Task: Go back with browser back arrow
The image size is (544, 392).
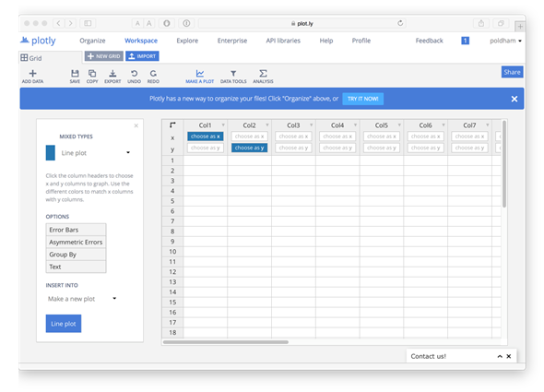Action: tap(59, 23)
